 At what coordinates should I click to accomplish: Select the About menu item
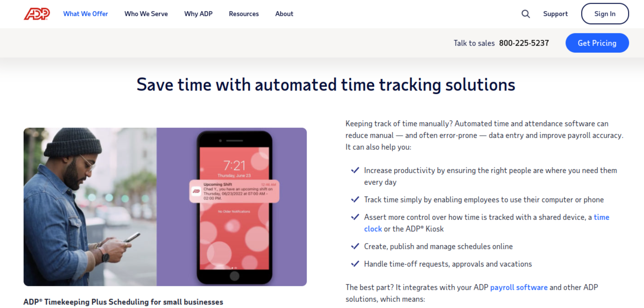point(285,14)
